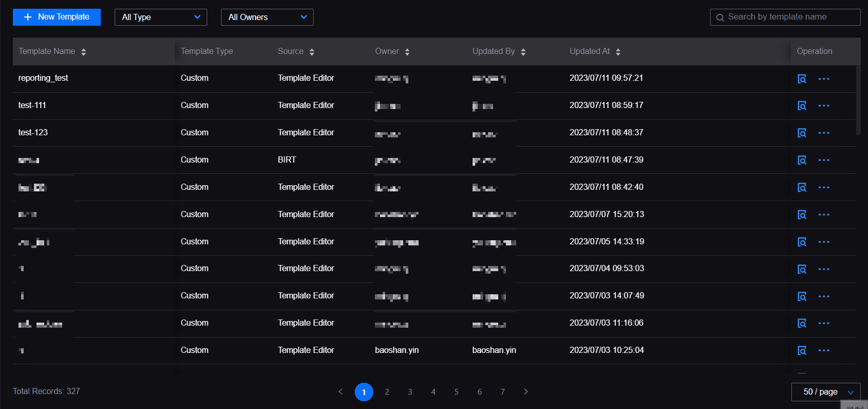The image size is (868, 409).
Task: Sort by Template Name column
Action: (83, 51)
